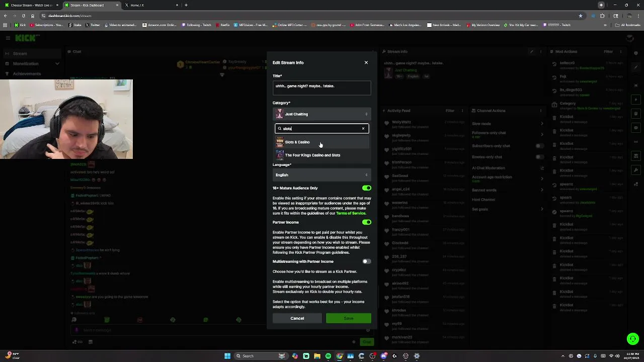The image size is (644, 362).
Task: Expand Slow mode in Channel Actions
Action: pyautogui.click(x=508, y=124)
